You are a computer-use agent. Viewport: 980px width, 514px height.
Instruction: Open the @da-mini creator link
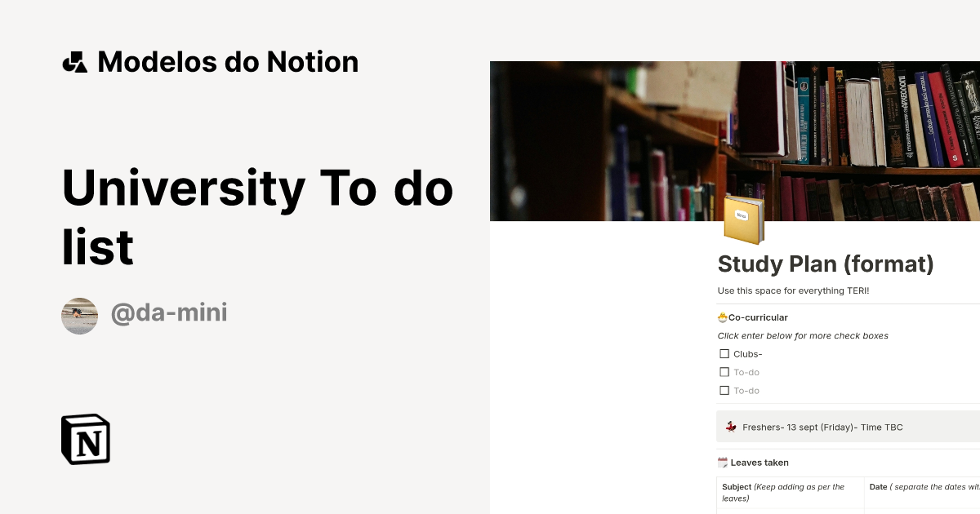169,313
